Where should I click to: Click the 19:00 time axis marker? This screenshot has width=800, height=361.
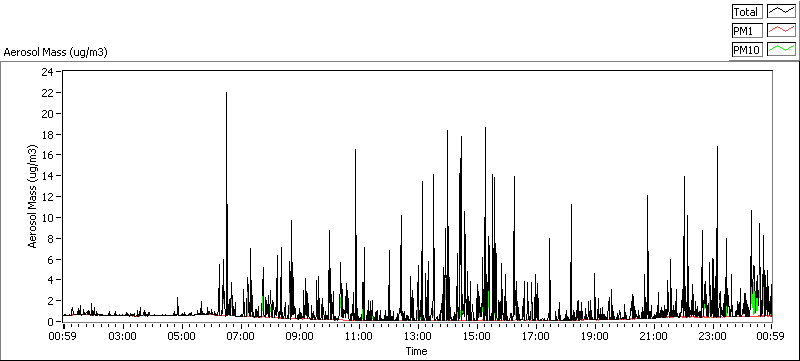click(594, 336)
